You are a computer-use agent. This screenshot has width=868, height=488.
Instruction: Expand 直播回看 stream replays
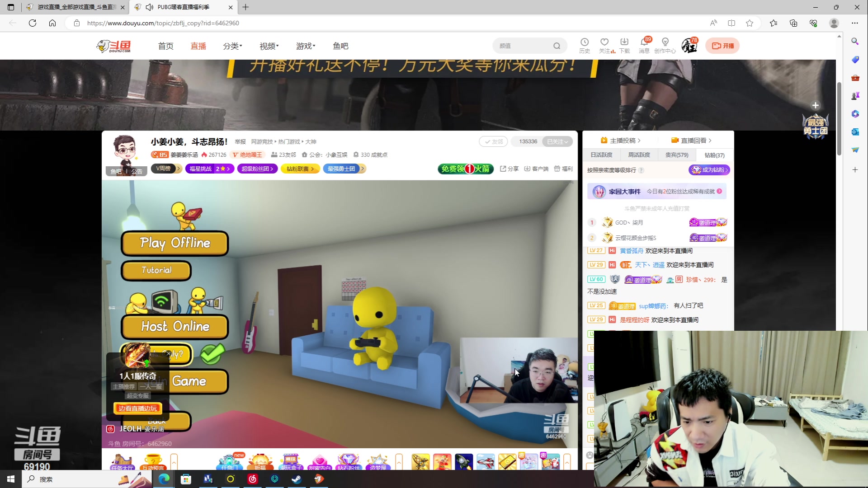(x=691, y=141)
